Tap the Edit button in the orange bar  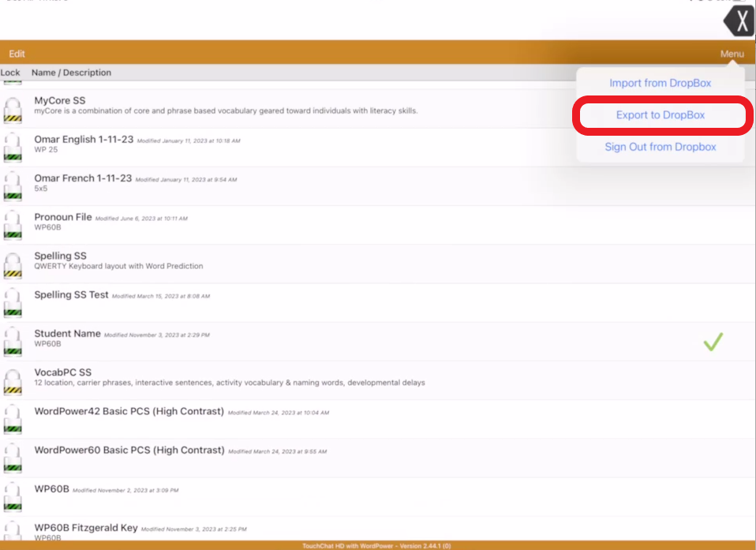[17, 54]
